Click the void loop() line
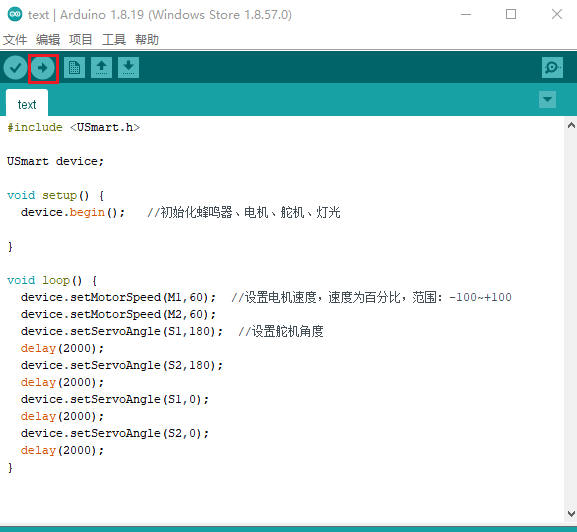Screen dimensions: 577x532 click(x=52, y=280)
